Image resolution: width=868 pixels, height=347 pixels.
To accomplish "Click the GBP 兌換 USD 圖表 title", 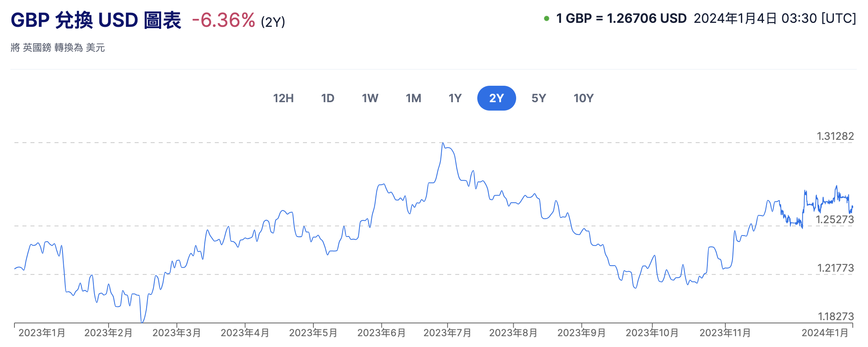I will pyautogui.click(x=96, y=20).
